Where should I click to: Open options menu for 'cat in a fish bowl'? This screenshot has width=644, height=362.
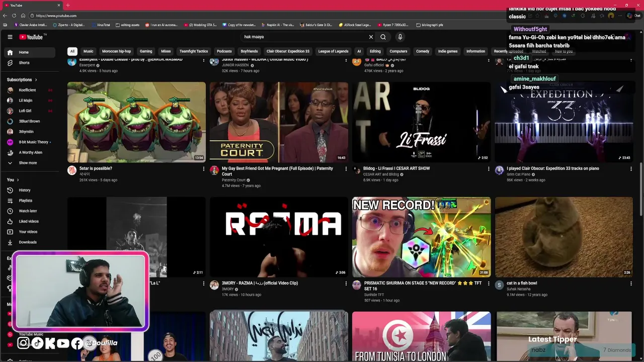pos(631,284)
